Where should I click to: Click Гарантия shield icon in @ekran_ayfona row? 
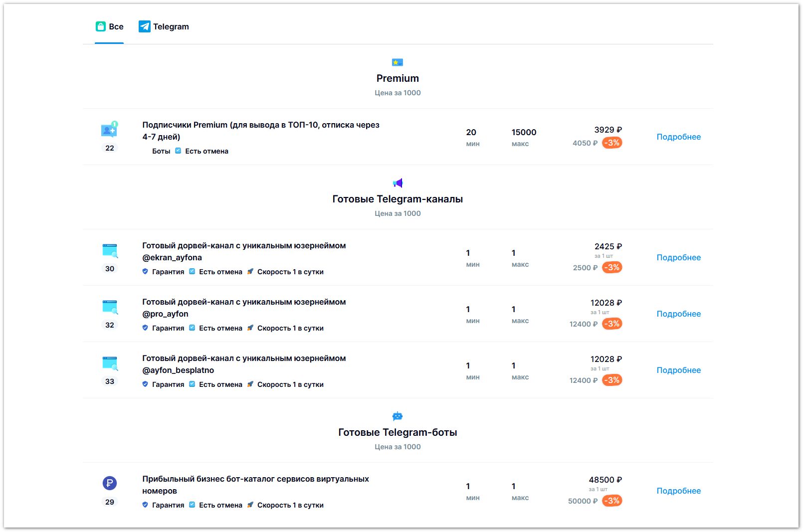click(145, 272)
